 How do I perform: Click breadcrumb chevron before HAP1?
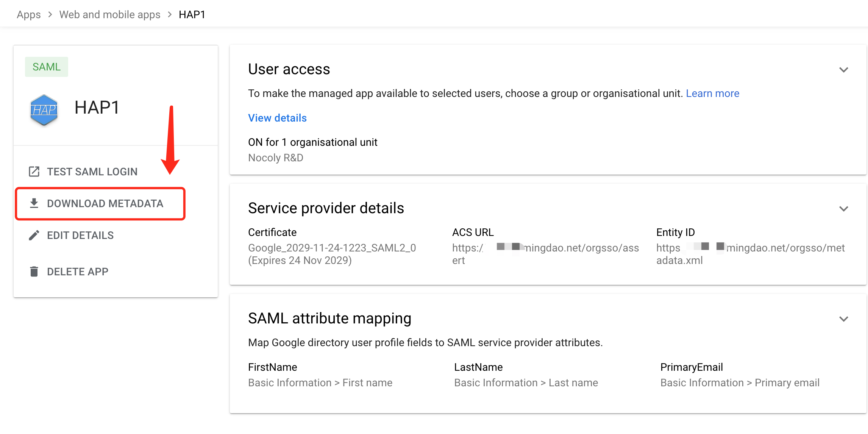pyautogui.click(x=170, y=14)
